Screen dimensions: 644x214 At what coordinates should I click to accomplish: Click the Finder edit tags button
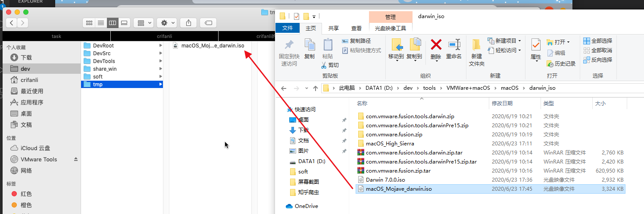tap(209, 22)
